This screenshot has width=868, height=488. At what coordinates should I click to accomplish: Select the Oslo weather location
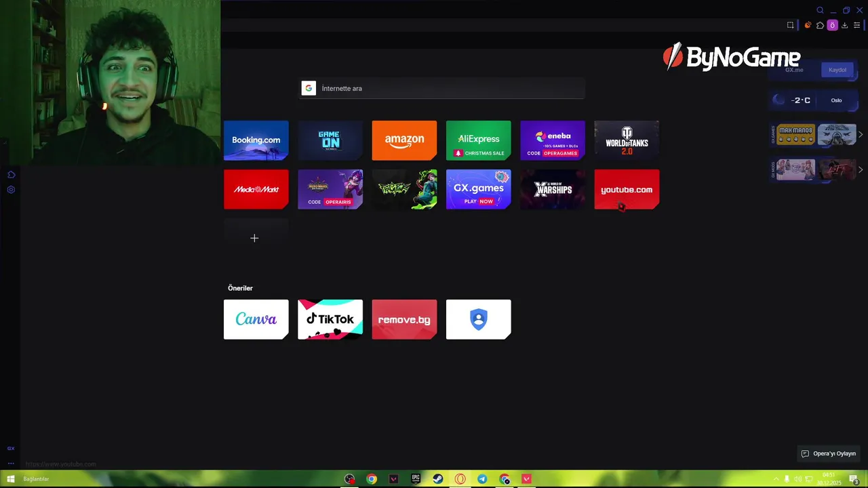click(x=836, y=100)
